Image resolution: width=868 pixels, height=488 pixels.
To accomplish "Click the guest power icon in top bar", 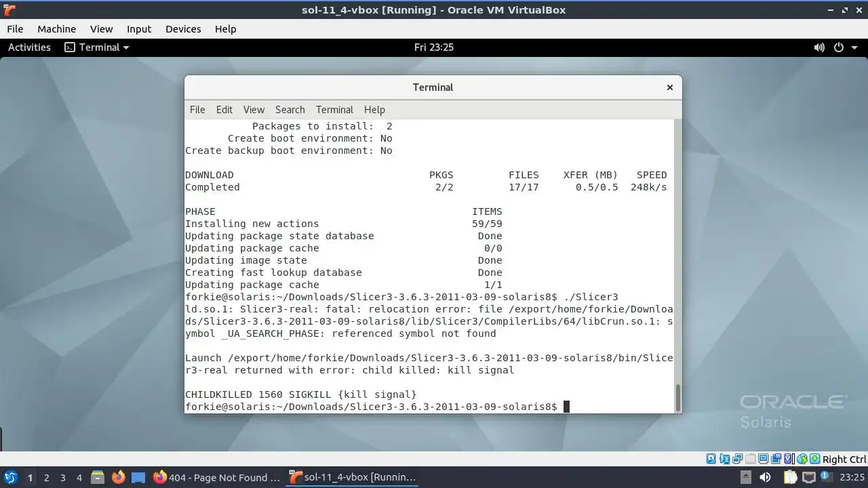I will (838, 47).
